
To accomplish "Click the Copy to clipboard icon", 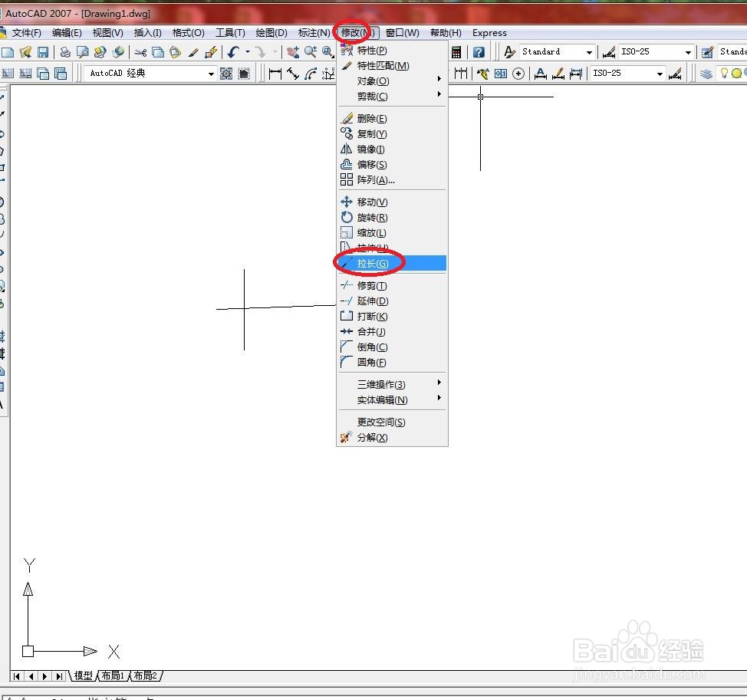I will 158,52.
